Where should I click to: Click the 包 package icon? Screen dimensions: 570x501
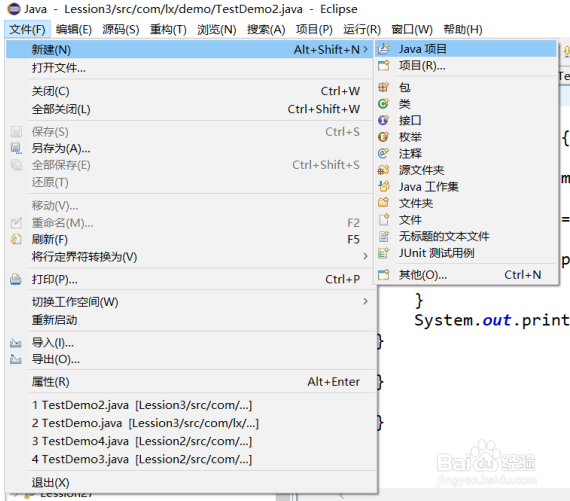(384, 87)
